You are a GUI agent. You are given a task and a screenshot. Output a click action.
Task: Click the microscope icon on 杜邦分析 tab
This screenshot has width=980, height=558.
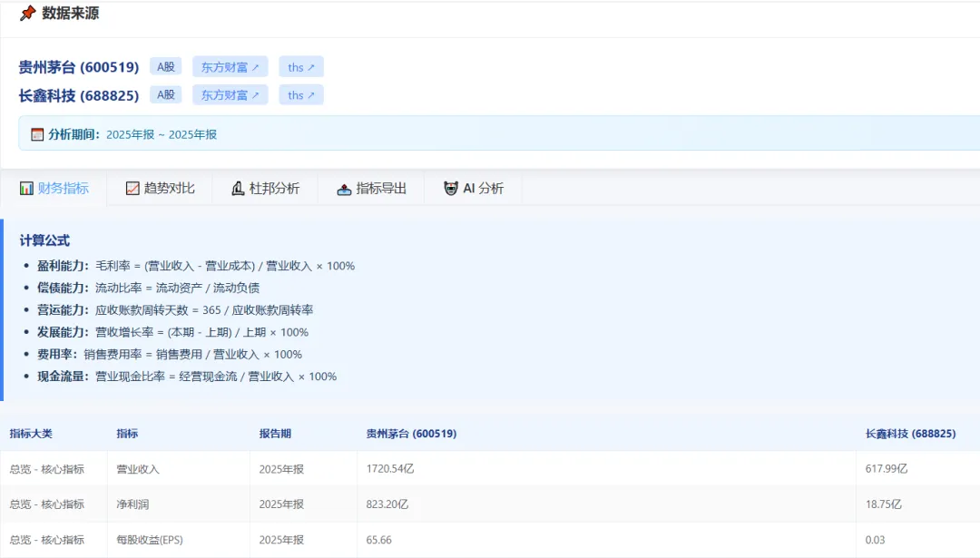tap(238, 188)
